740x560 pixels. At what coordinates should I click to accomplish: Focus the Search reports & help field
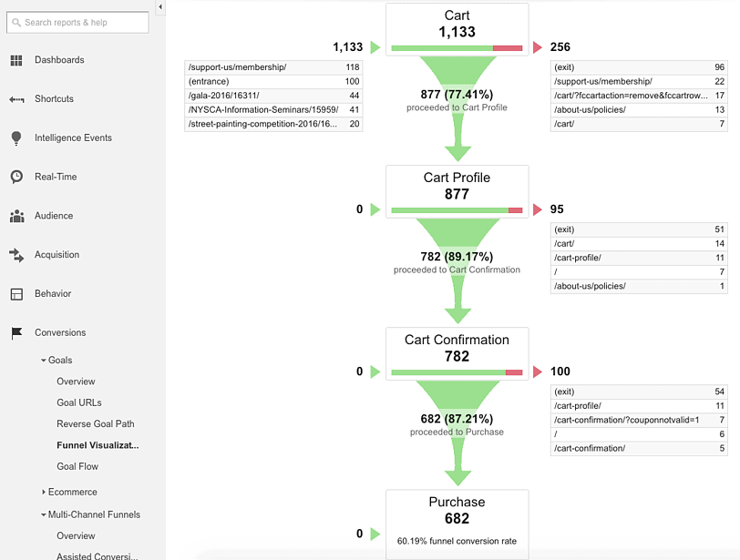click(77, 23)
